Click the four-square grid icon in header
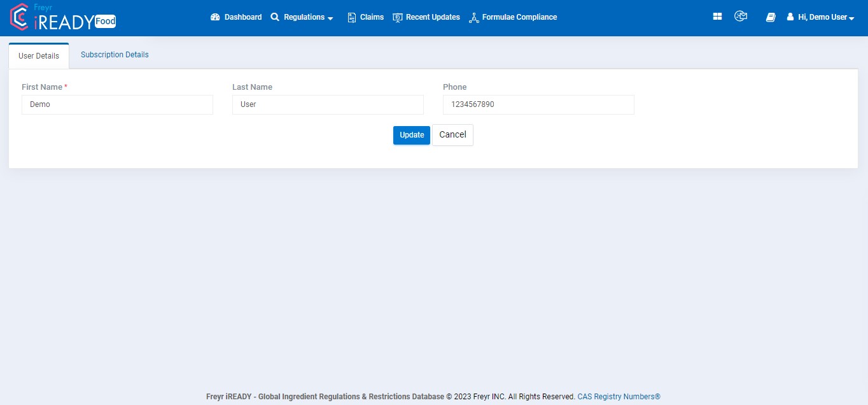This screenshot has width=868, height=405. tap(717, 17)
